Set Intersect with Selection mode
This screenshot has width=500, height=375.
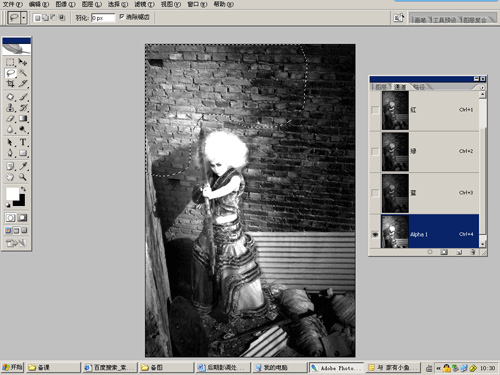62,18
